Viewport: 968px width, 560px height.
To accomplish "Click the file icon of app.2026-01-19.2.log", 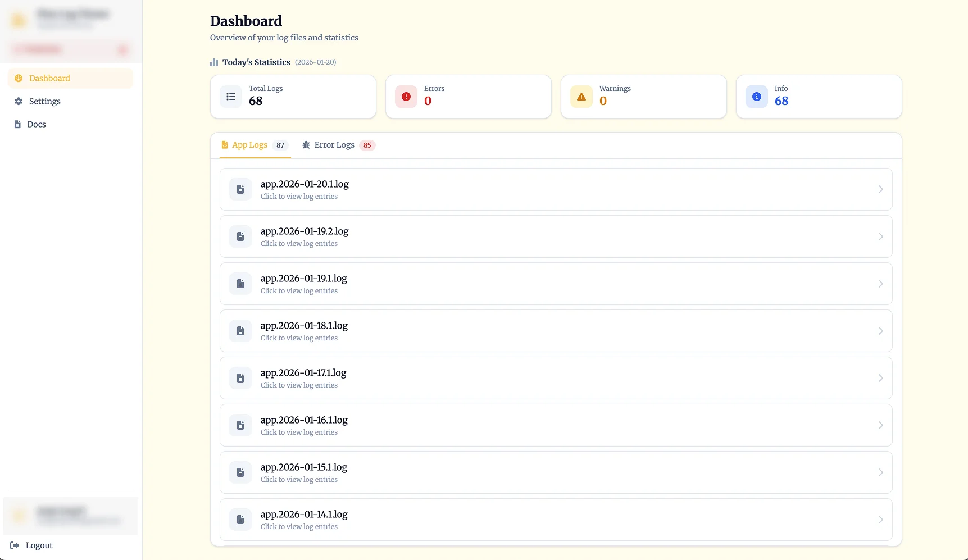I will pos(240,236).
